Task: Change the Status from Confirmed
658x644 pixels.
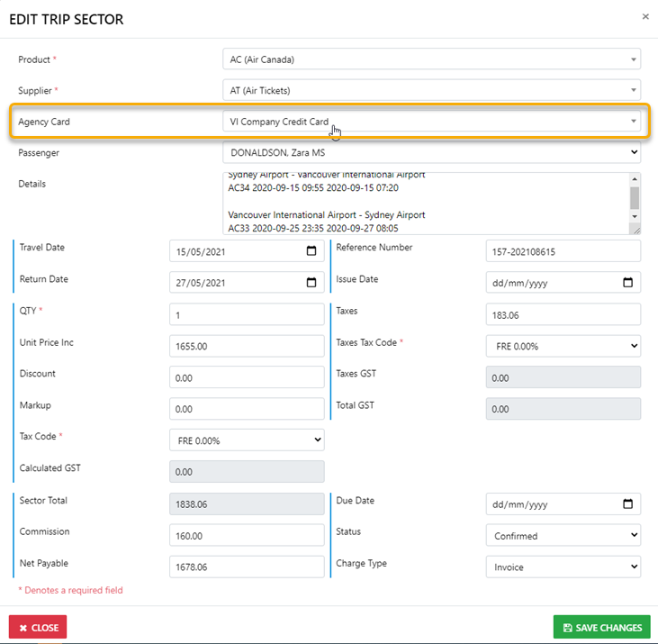Action: pos(563,536)
